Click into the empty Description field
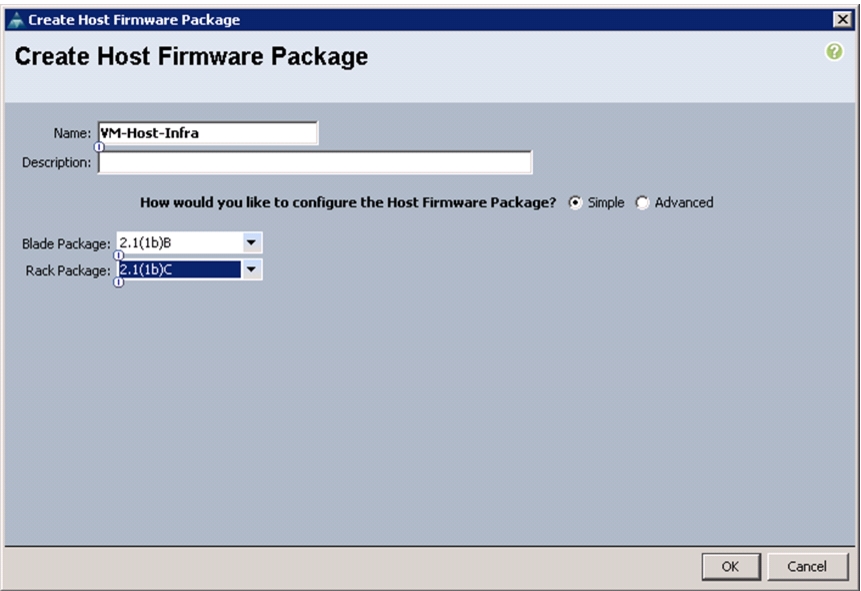 [x=315, y=162]
